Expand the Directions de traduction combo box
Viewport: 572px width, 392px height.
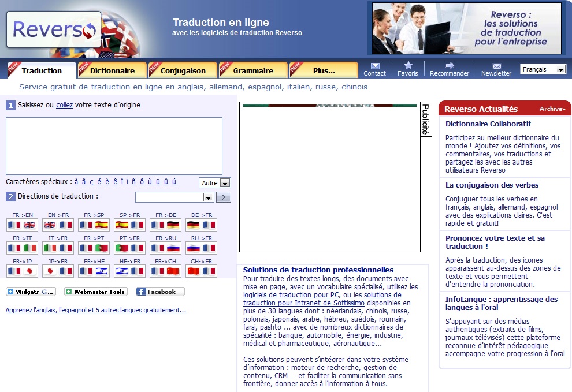(x=208, y=197)
